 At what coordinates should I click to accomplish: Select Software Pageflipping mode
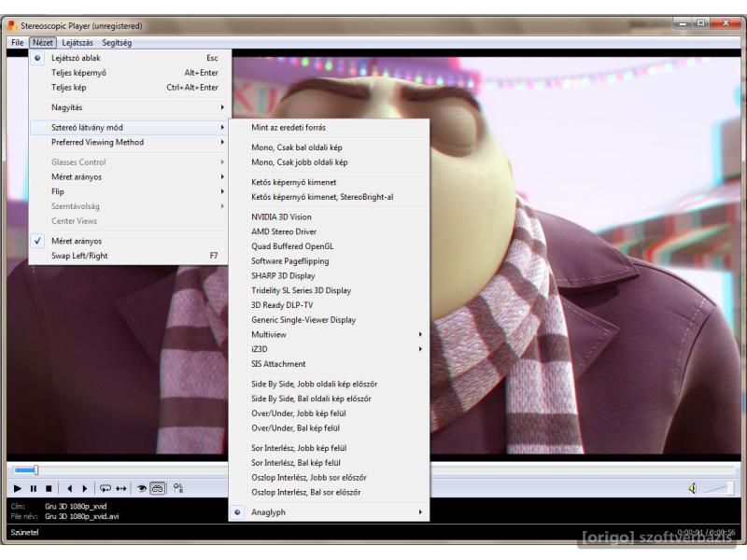pyautogui.click(x=329, y=261)
